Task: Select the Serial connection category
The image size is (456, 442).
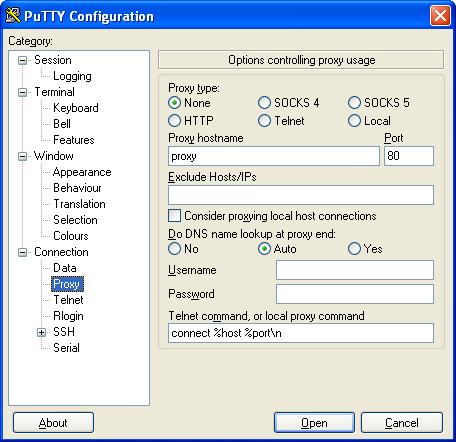Action: click(x=66, y=348)
